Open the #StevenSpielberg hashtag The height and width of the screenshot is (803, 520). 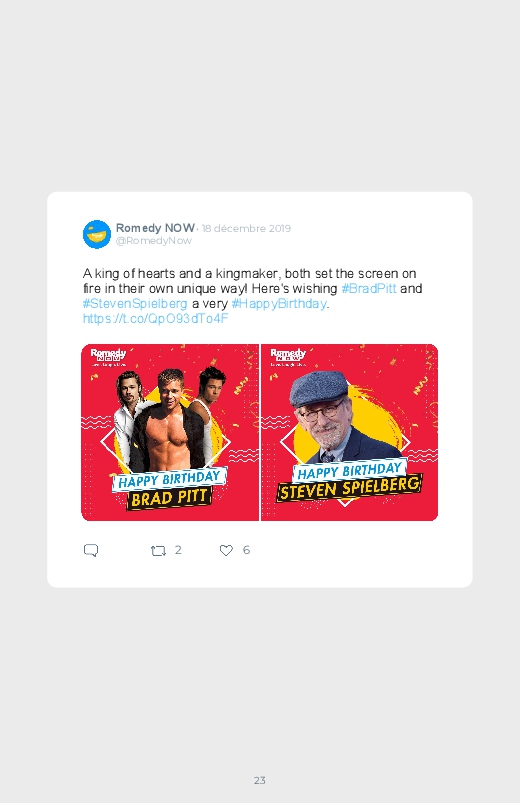[135, 304]
